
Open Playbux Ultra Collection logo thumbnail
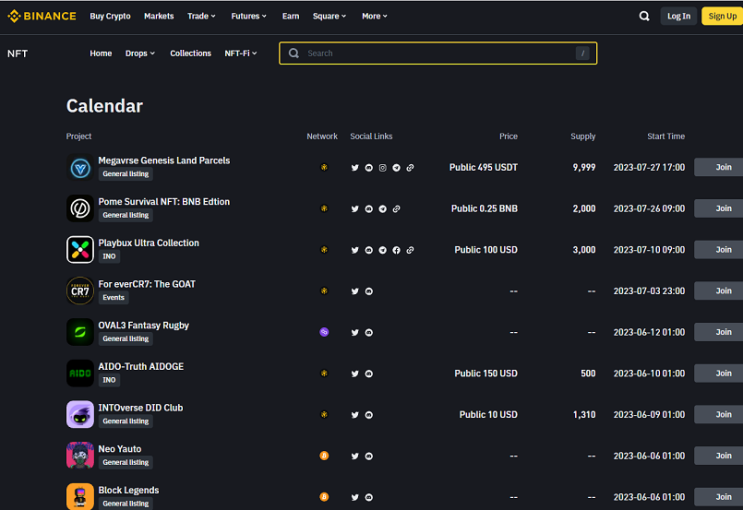pos(80,250)
